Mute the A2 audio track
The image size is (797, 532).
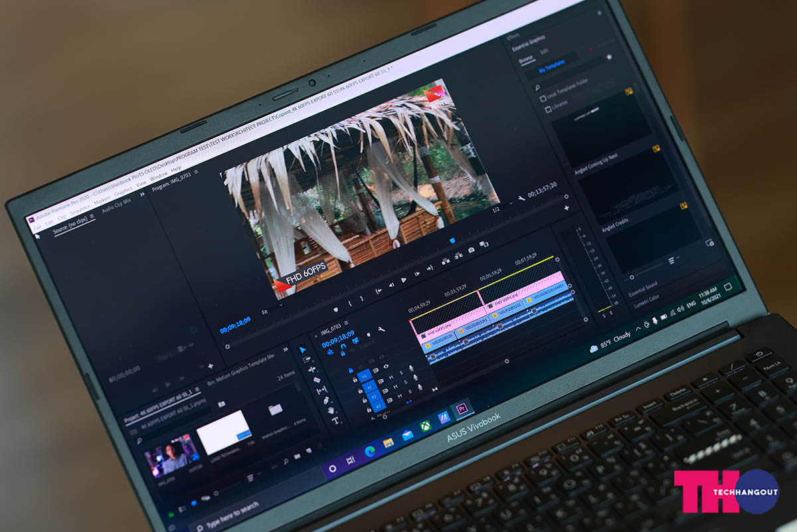[396, 387]
